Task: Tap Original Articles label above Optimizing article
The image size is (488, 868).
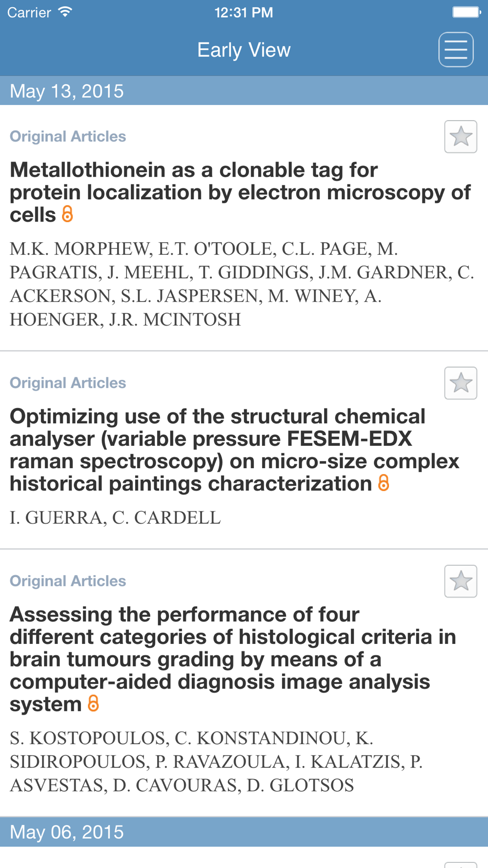Action: point(68,383)
